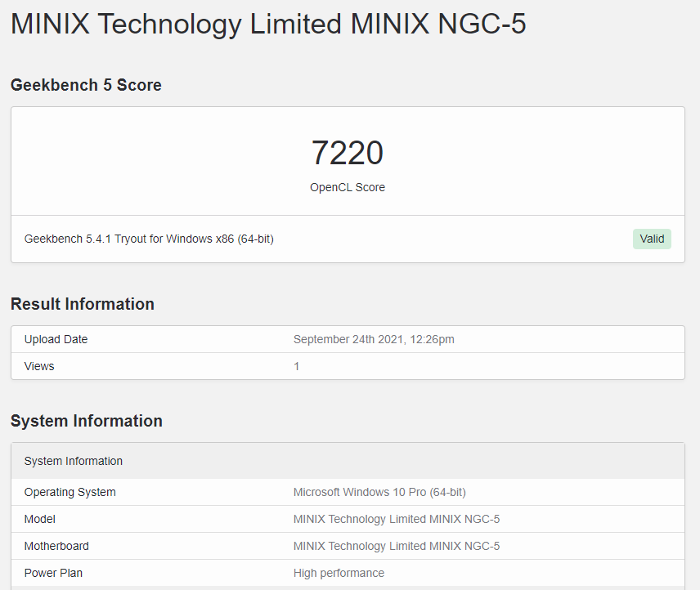Click the Geekbench 5 Score heading

tap(86, 85)
